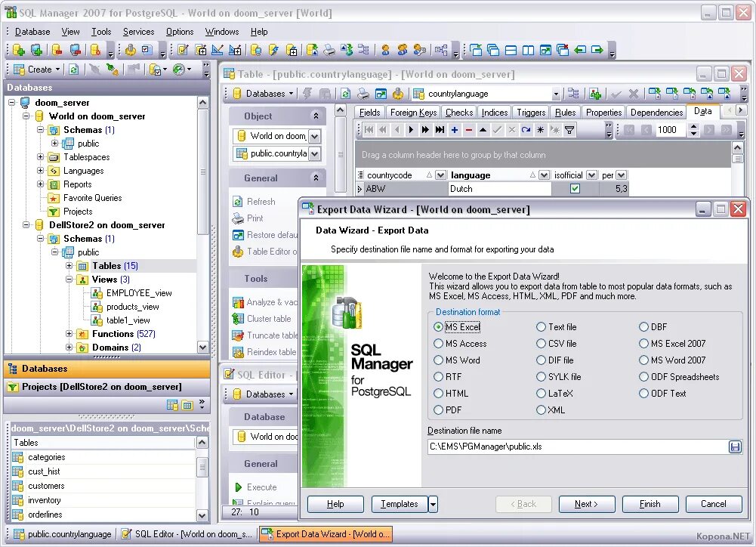Click the save disk icon beside file name
Screen dimensions: 756x547
coord(735,447)
